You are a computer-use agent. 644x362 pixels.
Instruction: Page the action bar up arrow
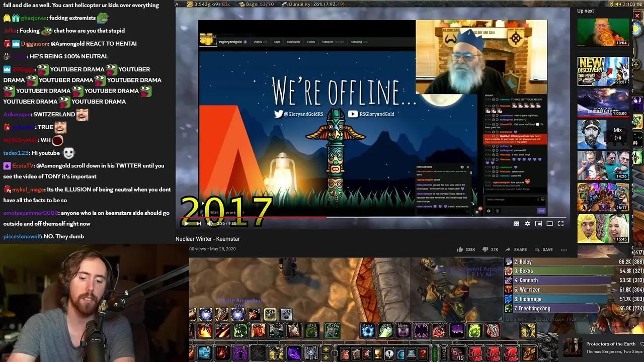[x=326, y=349]
